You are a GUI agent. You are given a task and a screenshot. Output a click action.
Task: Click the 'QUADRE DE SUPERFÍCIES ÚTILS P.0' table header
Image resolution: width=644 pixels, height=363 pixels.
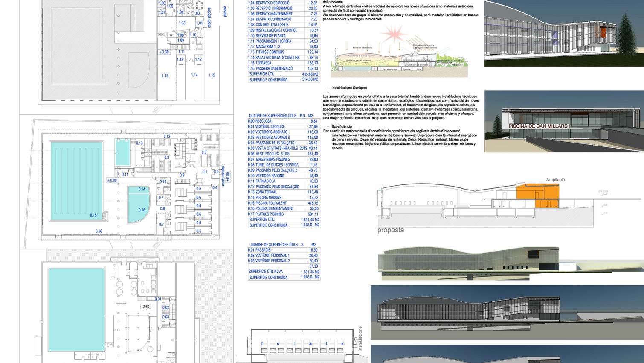281,116
